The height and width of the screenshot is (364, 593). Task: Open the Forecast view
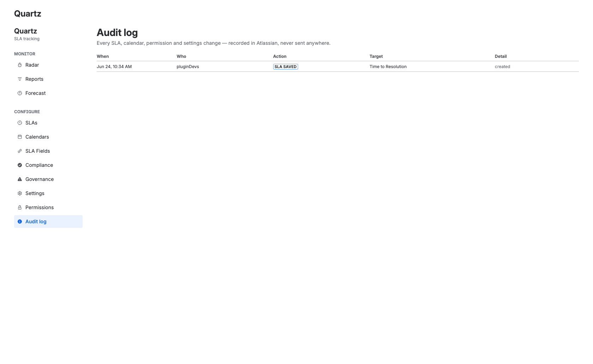48,93
